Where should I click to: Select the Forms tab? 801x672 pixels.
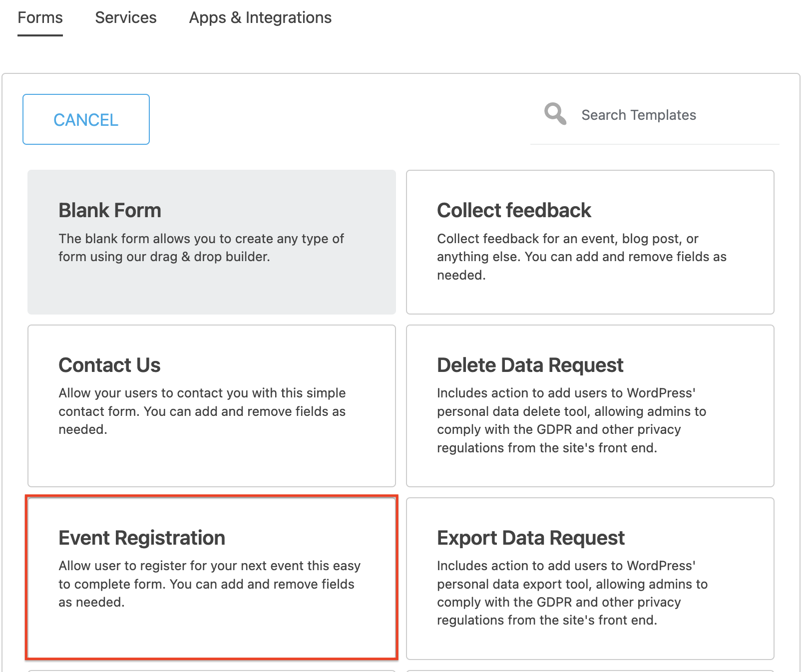(39, 17)
